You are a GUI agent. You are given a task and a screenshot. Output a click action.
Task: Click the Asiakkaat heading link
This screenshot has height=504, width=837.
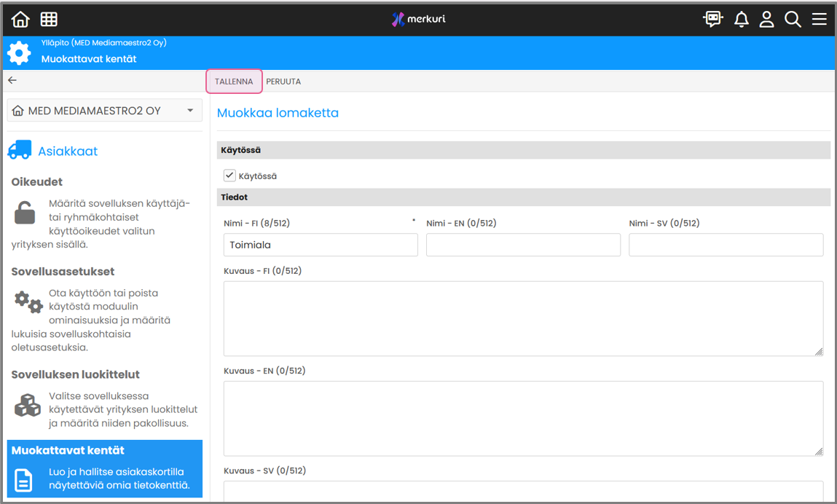68,151
